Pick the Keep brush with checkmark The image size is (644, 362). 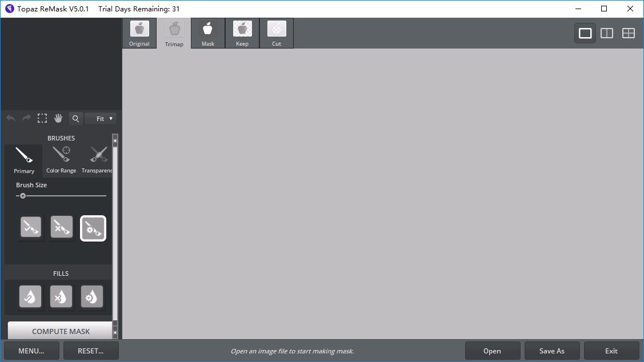(31, 227)
